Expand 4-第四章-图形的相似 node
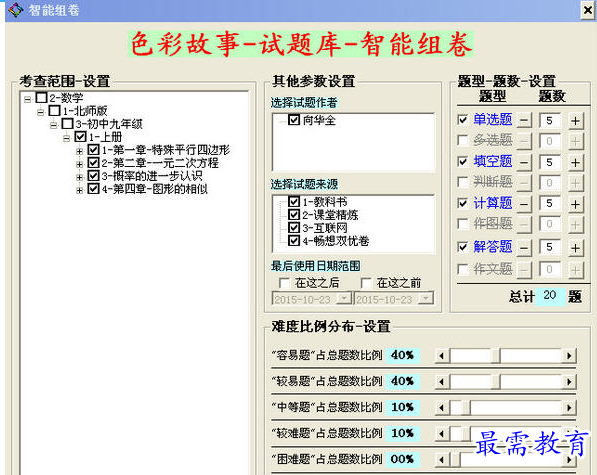 point(79,190)
